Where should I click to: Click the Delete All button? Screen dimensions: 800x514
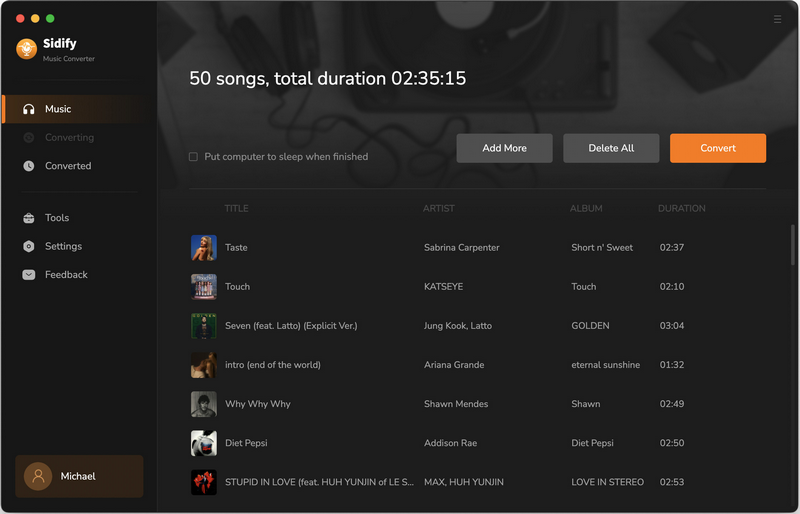click(611, 148)
